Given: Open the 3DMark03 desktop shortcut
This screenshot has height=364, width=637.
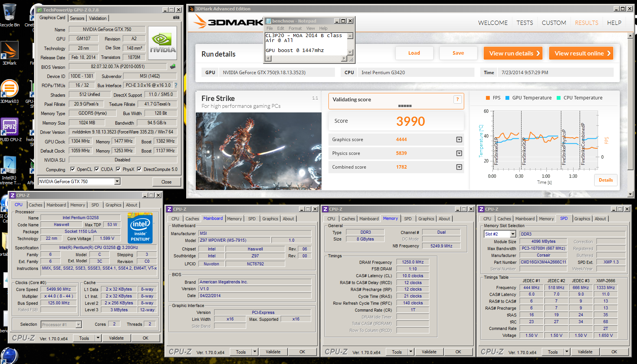Looking at the screenshot, I should [x=10, y=92].
